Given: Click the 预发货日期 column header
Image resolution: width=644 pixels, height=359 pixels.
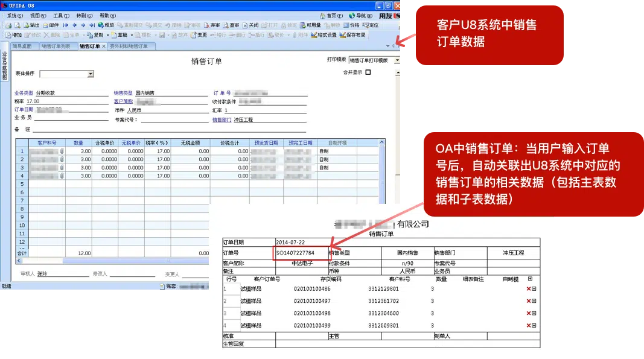Looking at the screenshot, I should coord(266,143).
